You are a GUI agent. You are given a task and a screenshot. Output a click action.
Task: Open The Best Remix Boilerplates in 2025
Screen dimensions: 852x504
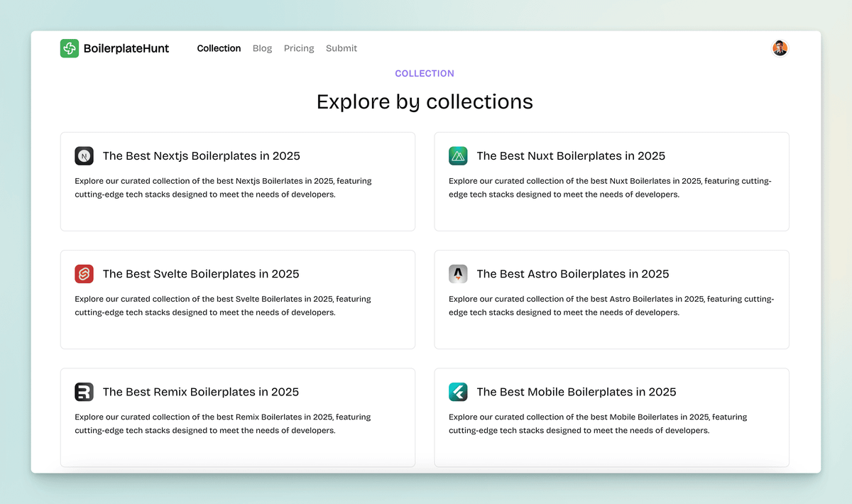(201, 392)
